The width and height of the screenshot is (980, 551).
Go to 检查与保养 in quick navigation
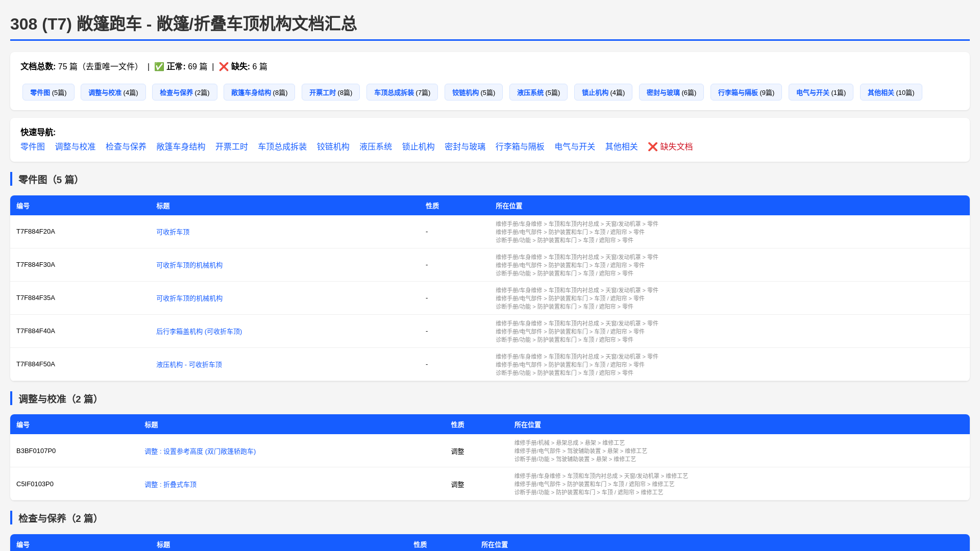126,147
